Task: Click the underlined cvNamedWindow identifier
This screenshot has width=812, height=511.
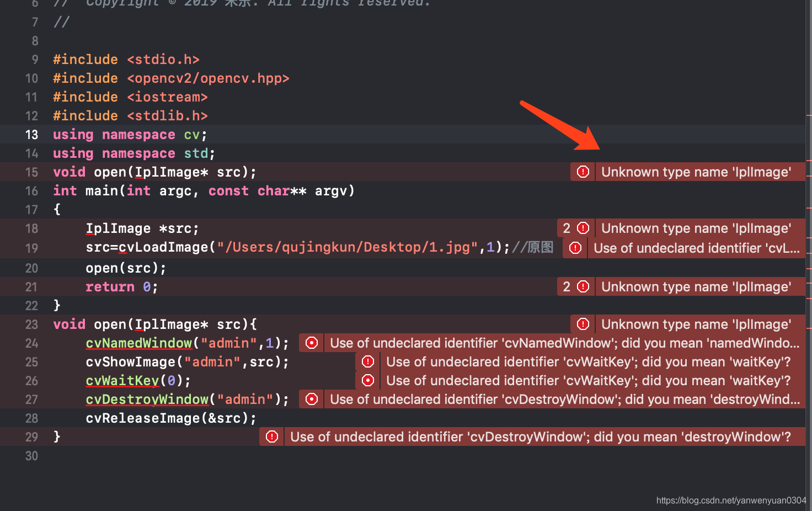Action: [x=139, y=343]
